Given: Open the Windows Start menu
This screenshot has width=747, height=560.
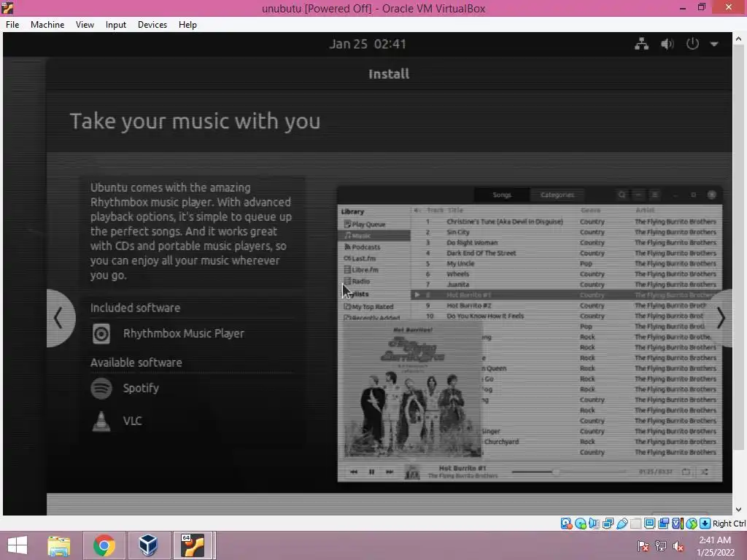Looking at the screenshot, I should coord(18,545).
